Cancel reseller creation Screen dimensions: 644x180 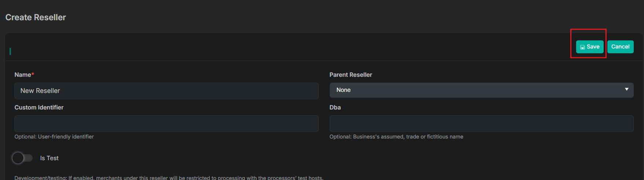620,47
